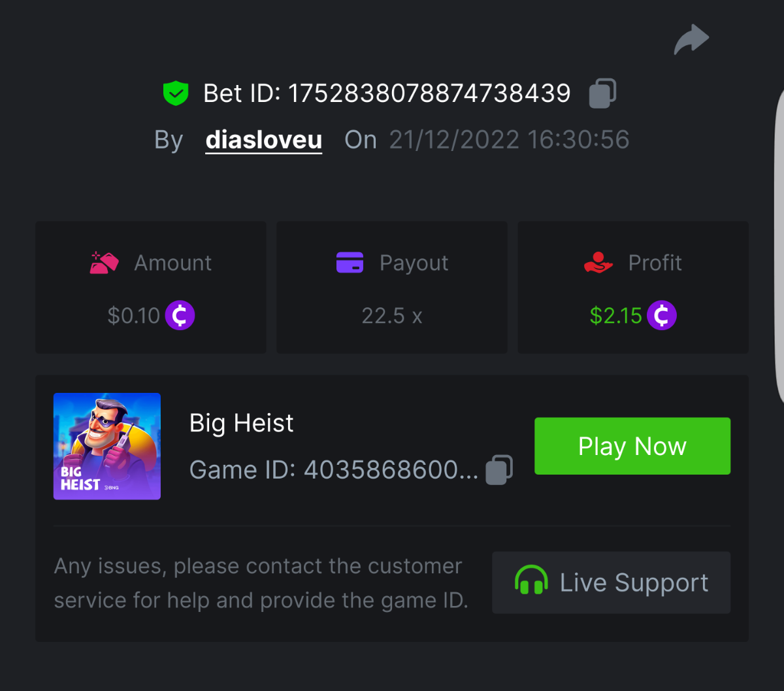The height and width of the screenshot is (691, 784).
Task: Click the pink Amount tag icon
Action: point(104,262)
